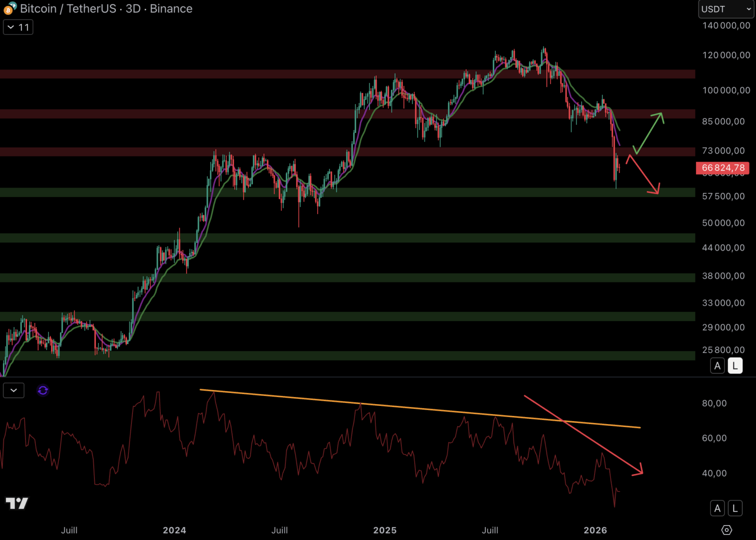
Task: Toggle auto scale A on the price pane
Action: click(717, 366)
